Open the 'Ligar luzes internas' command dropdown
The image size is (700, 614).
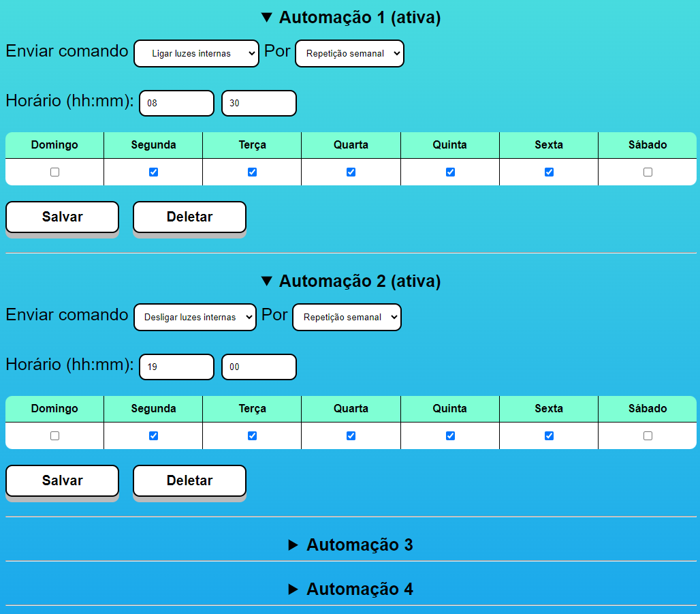[196, 54]
